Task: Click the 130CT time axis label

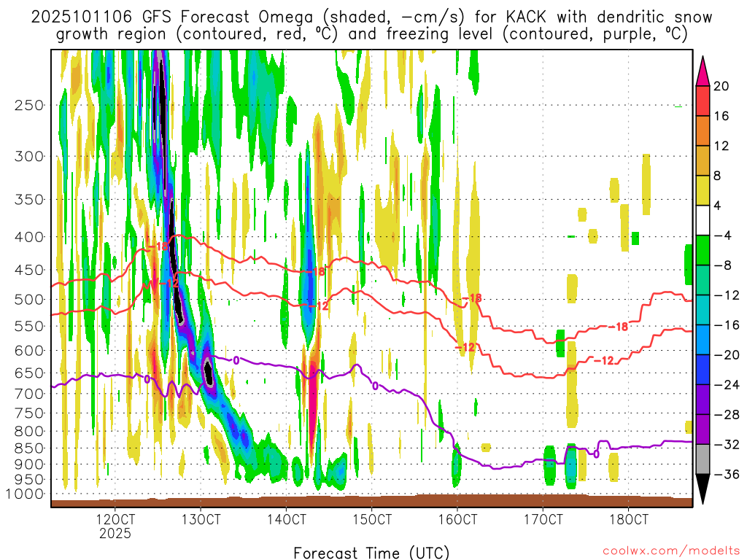Action: 201,519
